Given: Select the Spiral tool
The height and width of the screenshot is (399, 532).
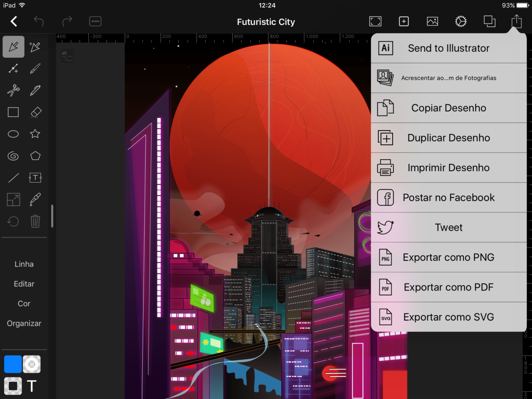Looking at the screenshot, I should 13,156.
